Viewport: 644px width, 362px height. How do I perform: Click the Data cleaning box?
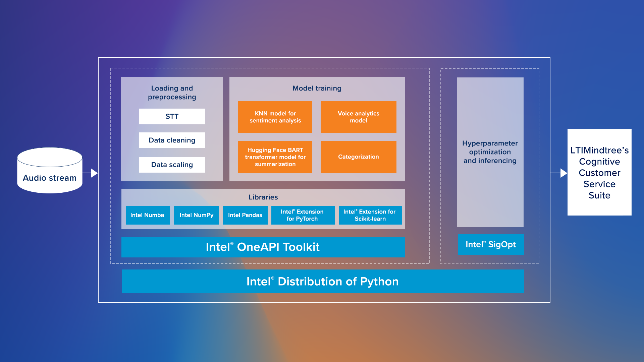pyautogui.click(x=172, y=140)
